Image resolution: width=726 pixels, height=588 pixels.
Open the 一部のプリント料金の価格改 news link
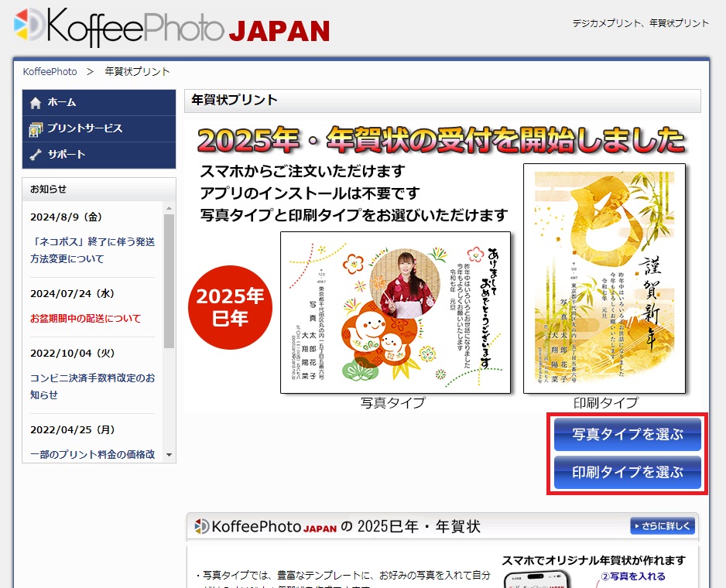(x=93, y=454)
